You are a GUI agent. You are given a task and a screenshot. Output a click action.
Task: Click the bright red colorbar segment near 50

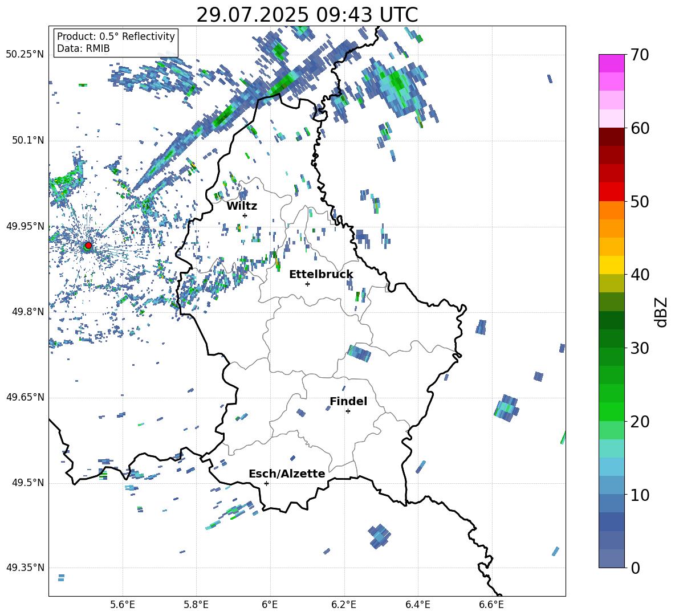click(x=611, y=192)
